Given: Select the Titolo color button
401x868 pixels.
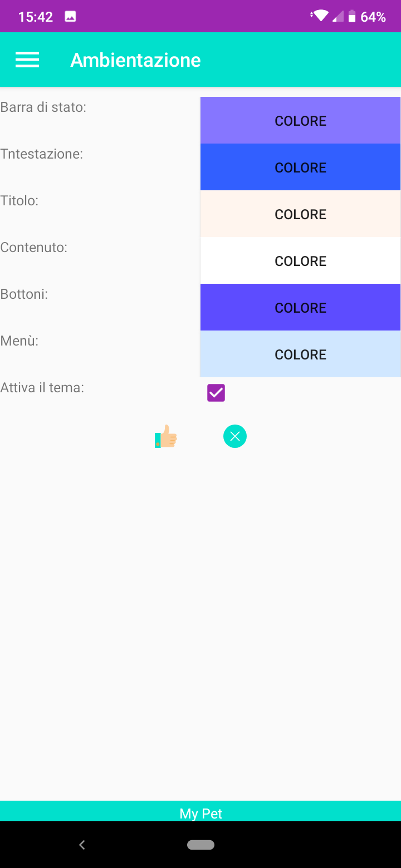Looking at the screenshot, I should point(300,214).
